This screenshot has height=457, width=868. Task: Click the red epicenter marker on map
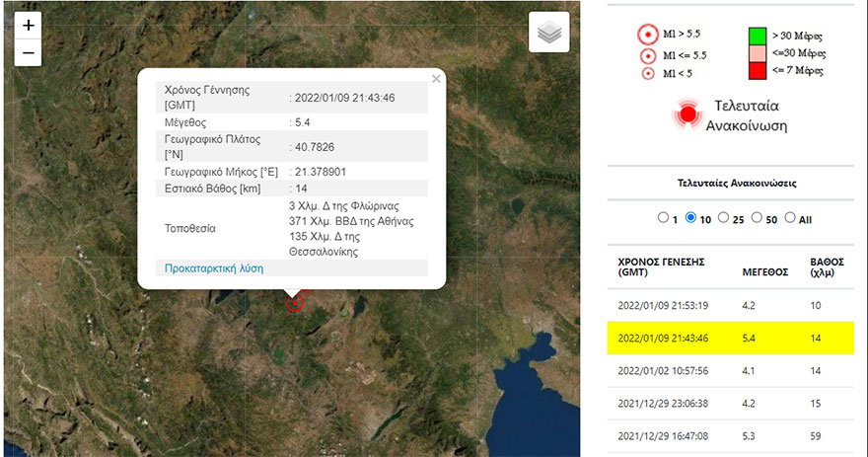pyautogui.click(x=294, y=302)
